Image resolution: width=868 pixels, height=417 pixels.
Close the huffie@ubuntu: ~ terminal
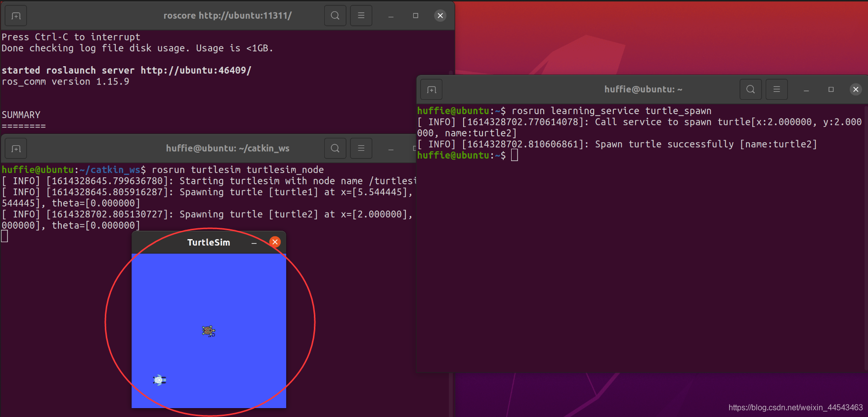point(856,89)
